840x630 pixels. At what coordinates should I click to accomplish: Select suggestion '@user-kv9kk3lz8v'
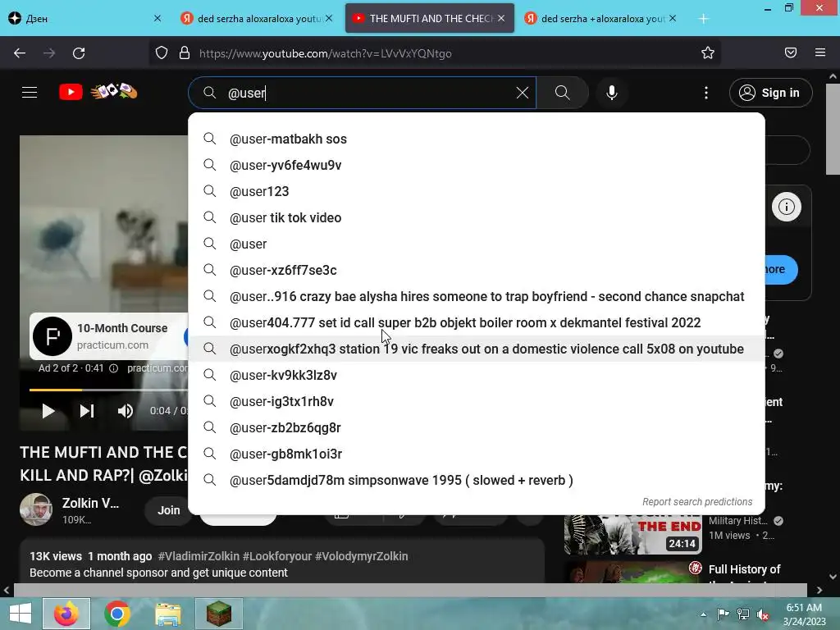(477, 375)
